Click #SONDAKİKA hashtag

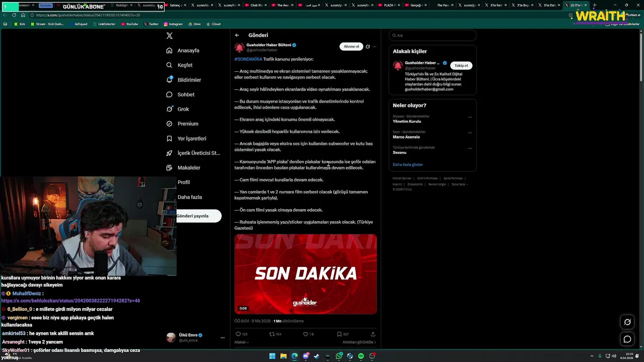point(248,59)
